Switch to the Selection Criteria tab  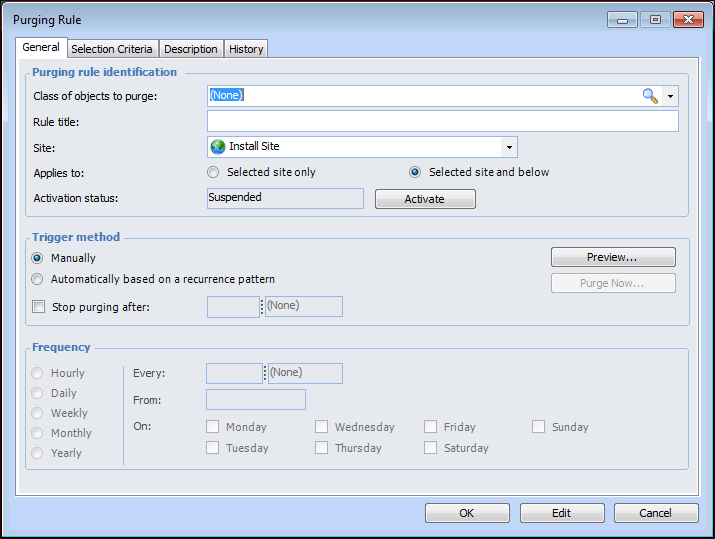click(112, 49)
